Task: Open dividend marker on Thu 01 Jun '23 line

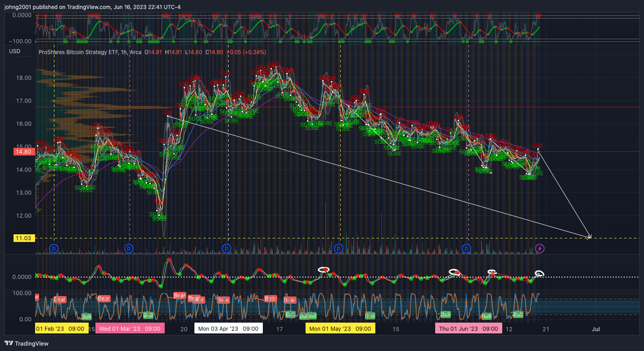Action: (x=467, y=248)
